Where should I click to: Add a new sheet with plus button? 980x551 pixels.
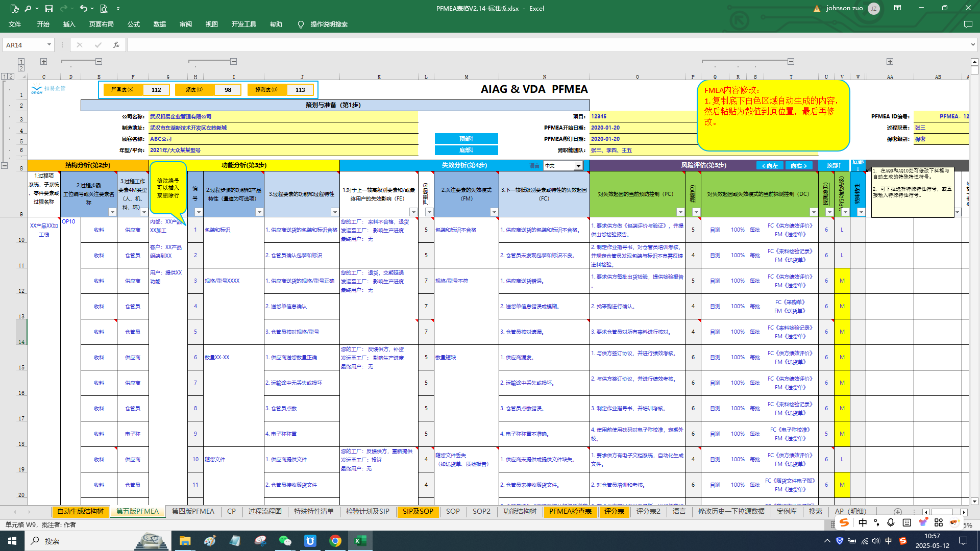tap(898, 512)
